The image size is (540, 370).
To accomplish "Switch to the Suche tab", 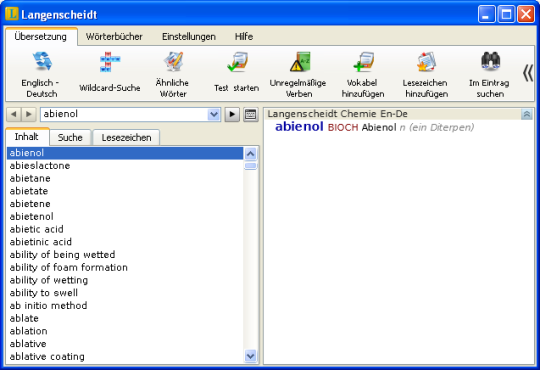I will click(x=70, y=137).
